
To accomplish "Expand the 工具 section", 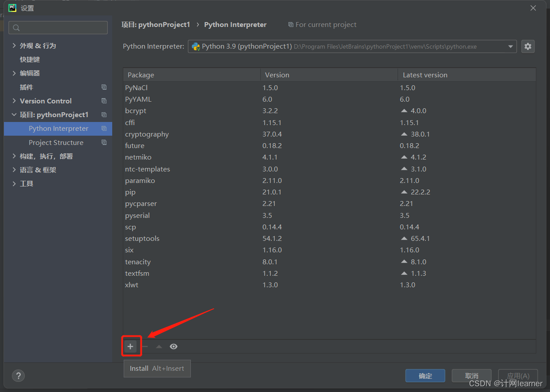I will (x=14, y=183).
